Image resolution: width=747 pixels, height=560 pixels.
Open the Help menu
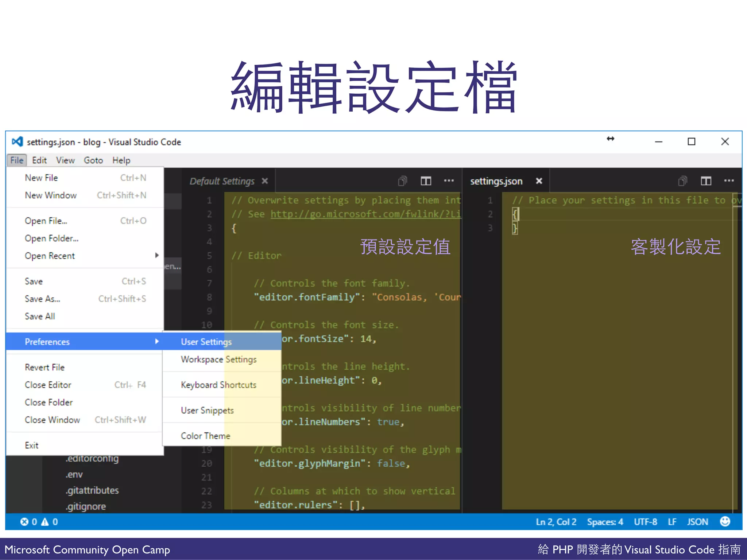pyautogui.click(x=121, y=160)
